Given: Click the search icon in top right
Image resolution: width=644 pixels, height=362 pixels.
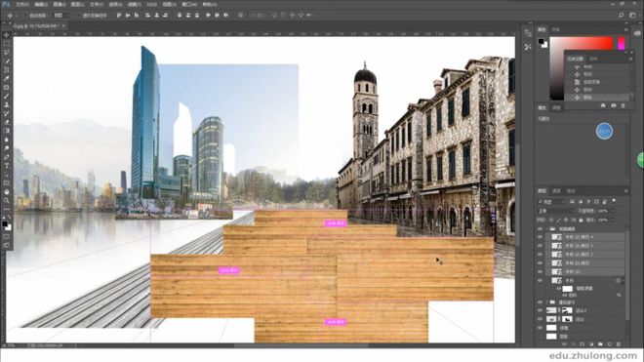Looking at the screenshot, I should click(621, 16).
